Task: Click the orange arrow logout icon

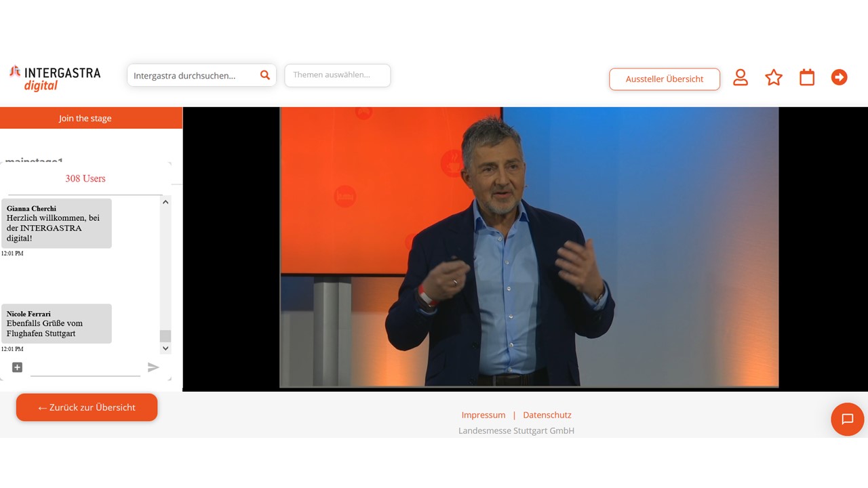Action: [840, 78]
